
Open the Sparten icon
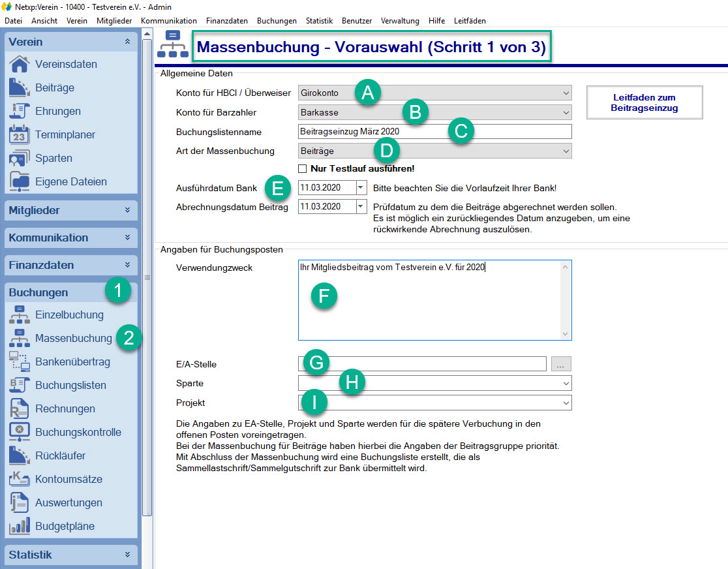point(19,158)
